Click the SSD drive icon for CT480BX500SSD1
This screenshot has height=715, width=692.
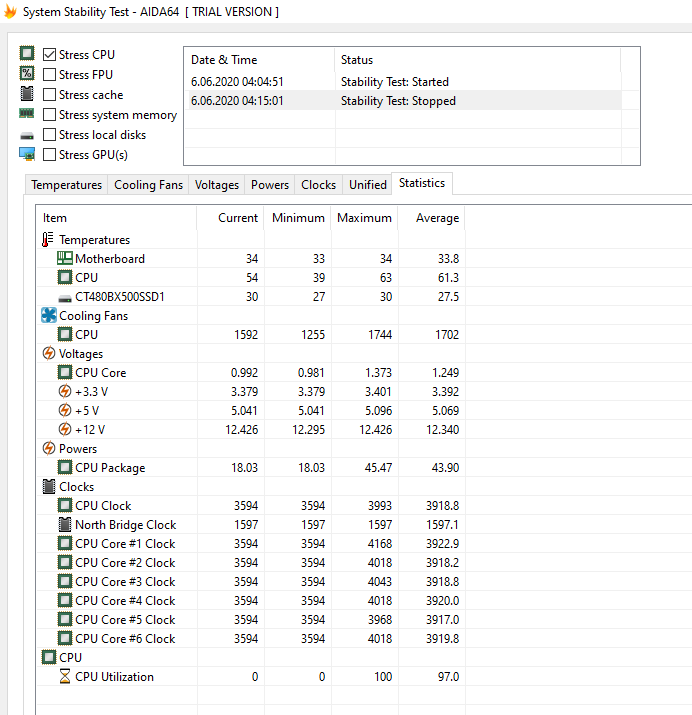(x=65, y=299)
